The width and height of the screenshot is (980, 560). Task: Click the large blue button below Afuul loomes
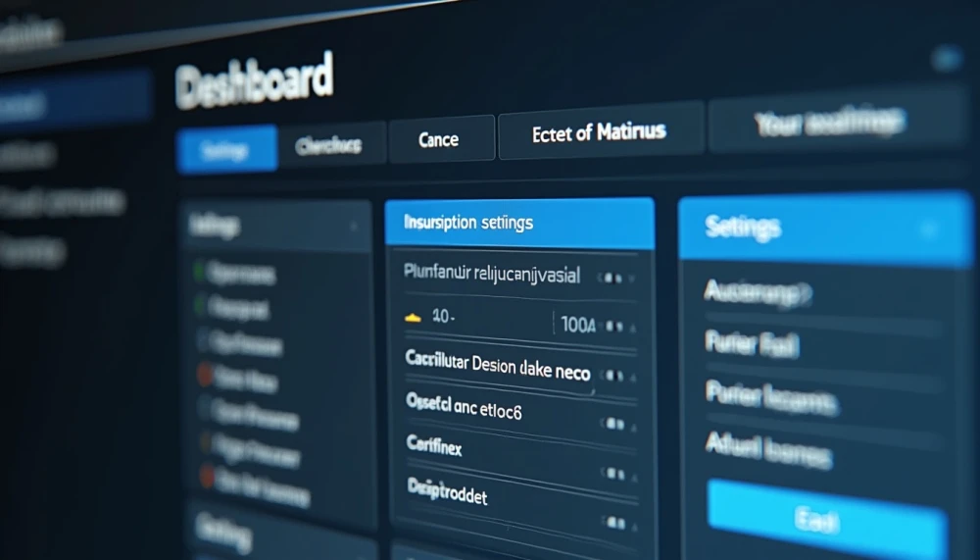pos(826,518)
